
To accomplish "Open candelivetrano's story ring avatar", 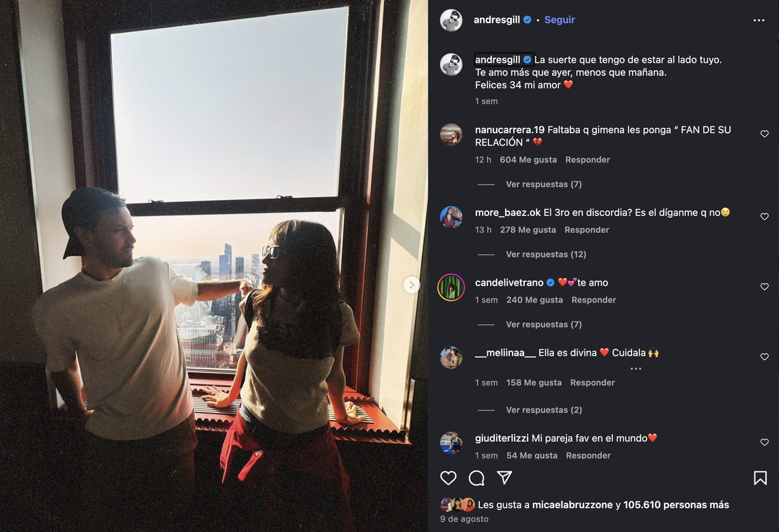I will point(451,288).
